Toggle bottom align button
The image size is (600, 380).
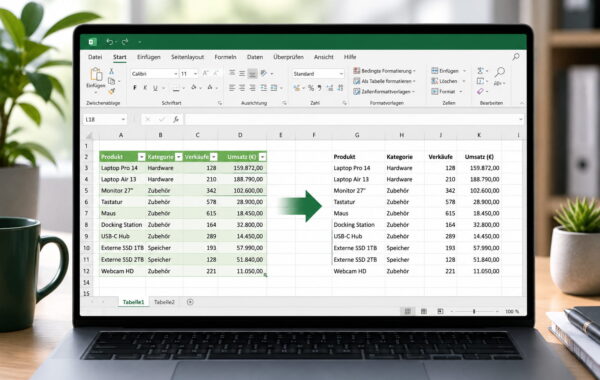click(252, 73)
